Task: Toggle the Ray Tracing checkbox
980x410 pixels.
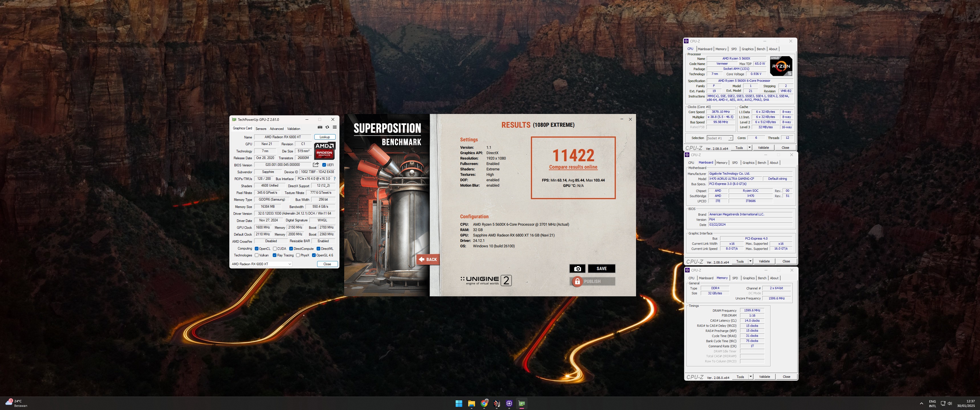Action: [275, 255]
